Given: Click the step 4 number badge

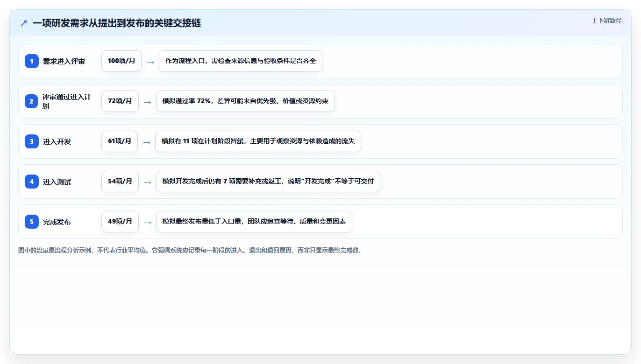Looking at the screenshot, I should [32, 182].
